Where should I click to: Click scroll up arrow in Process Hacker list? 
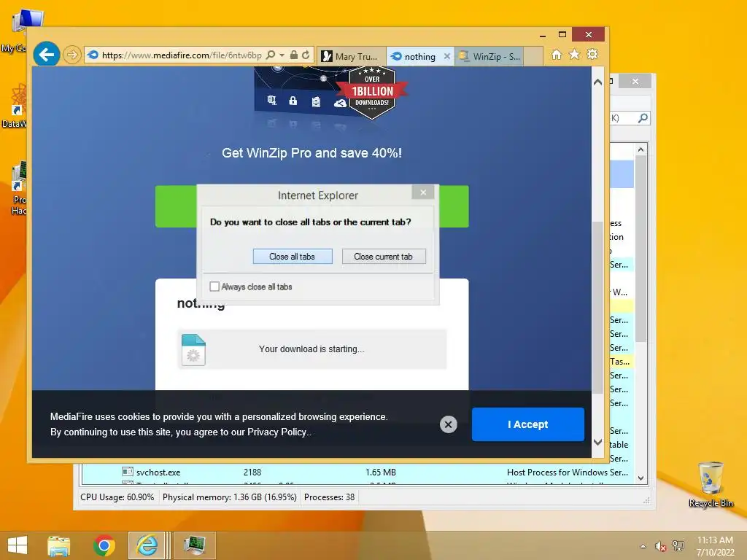point(640,149)
